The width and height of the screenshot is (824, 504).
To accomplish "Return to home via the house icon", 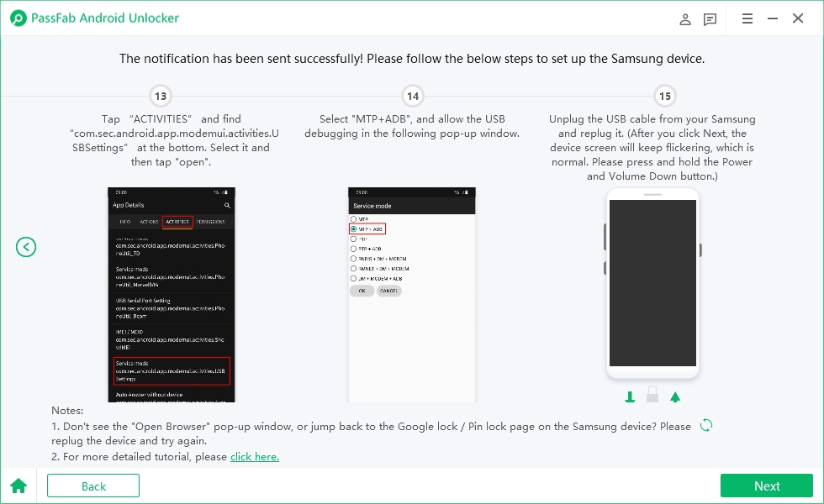I will pyautogui.click(x=18, y=486).
